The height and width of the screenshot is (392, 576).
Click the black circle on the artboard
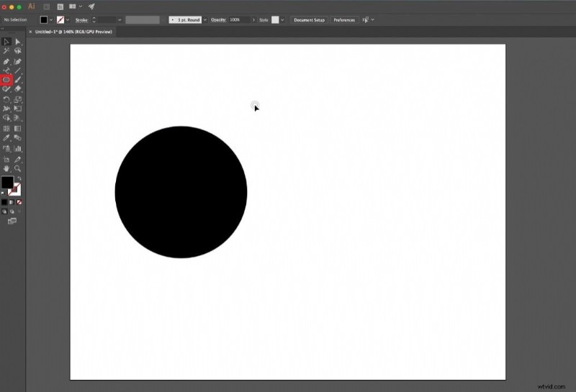pyautogui.click(x=181, y=192)
